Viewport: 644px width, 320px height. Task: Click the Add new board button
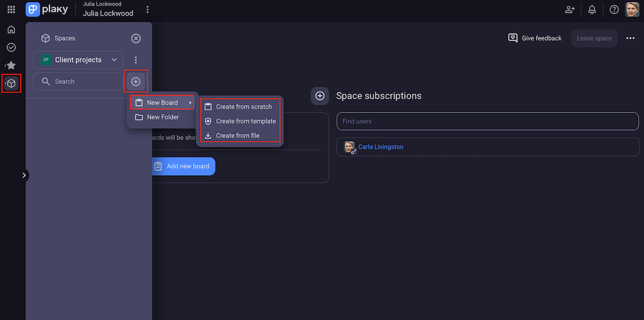click(182, 166)
